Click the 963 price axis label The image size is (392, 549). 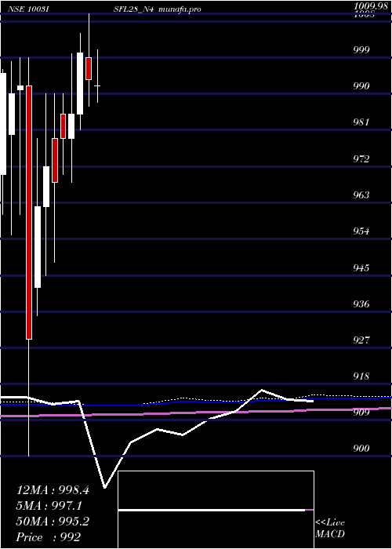(x=361, y=195)
